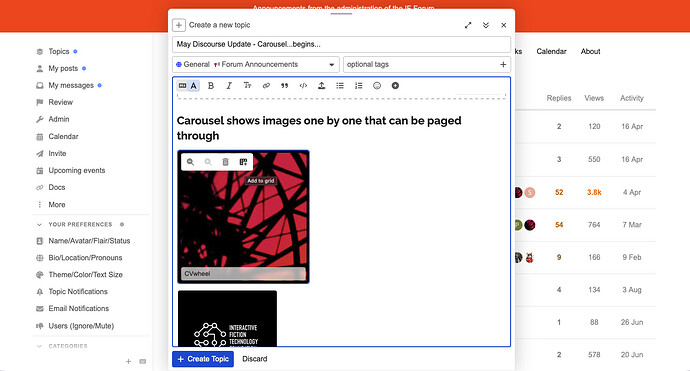Viewport: 690px width, 371px height.
Task: Click the 52 replies count
Action: [x=559, y=192]
